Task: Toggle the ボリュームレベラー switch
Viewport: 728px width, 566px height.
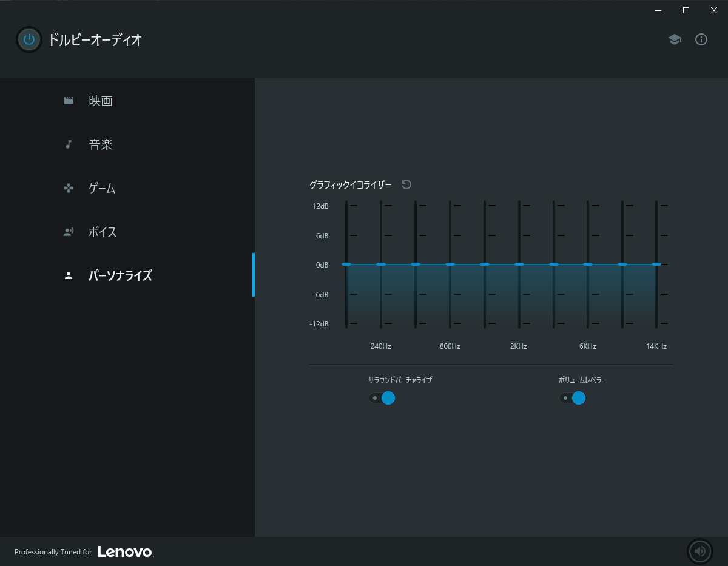Action: pyautogui.click(x=572, y=398)
